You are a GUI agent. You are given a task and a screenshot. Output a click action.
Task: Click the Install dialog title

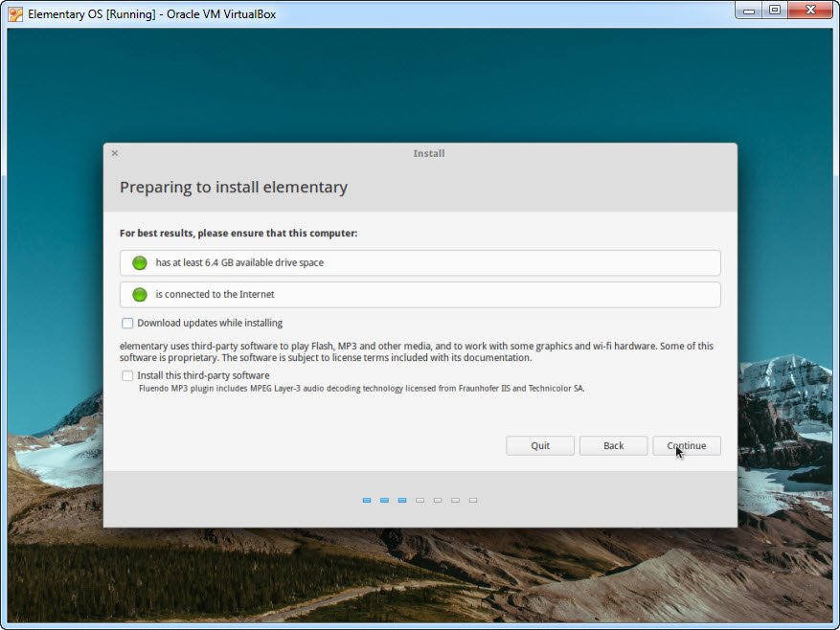click(x=428, y=154)
